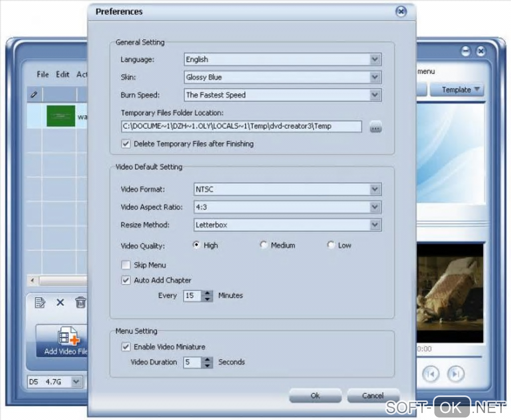Enable the Skip Menu checkbox
This screenshot has height=420, width=511.
click(126, 265)
